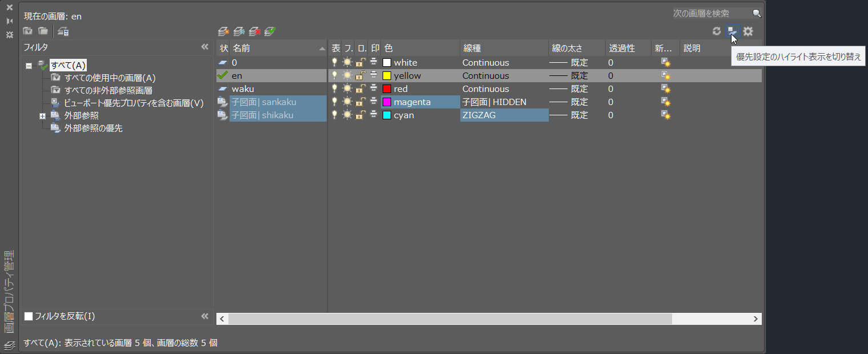Viewport: 868px width, 354px height.
Task: Toggle light bulb visibility of layer 0
Action: pos(335,63)
